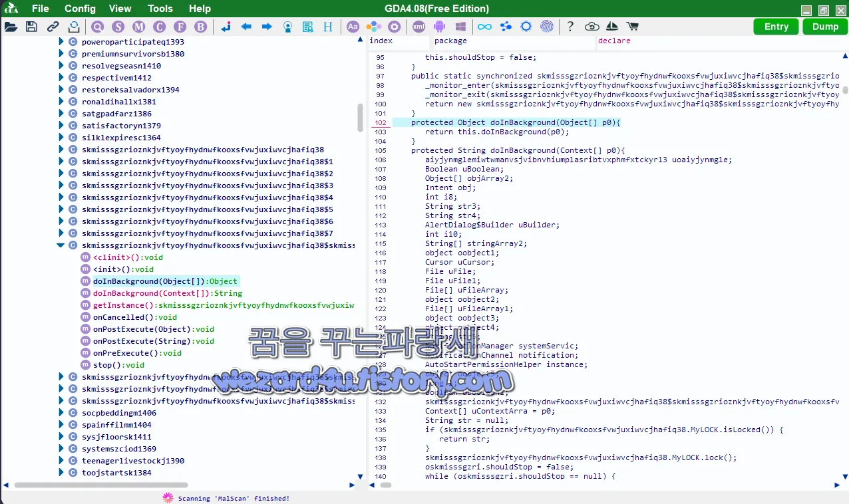This screenshot has height=504, width=849.
Task: Click the purple M methods icon
Action: tap(139, 27)
